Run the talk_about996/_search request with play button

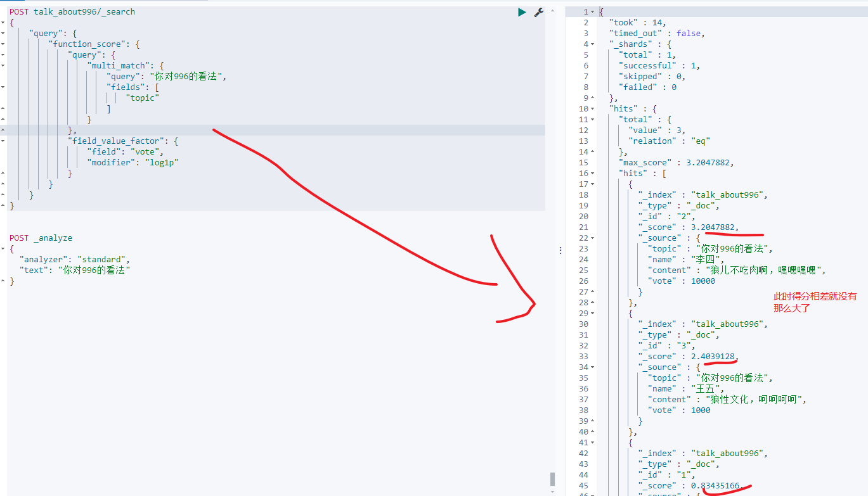click(522, 12)
